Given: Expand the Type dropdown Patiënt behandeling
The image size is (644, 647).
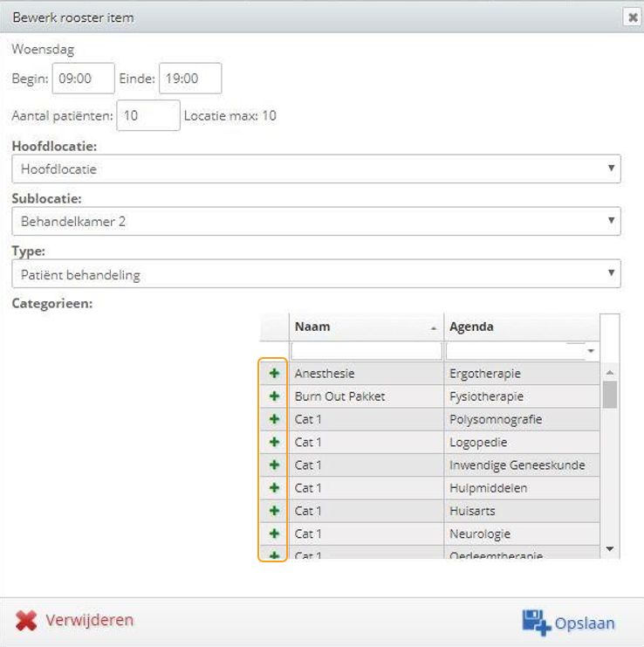Looking at the screenshot, I should 316,273.
